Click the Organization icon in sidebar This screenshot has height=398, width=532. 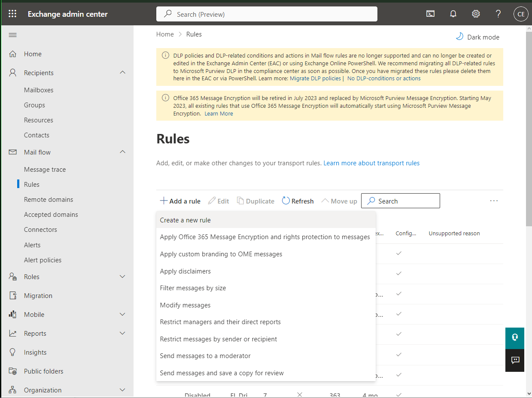pos(13,390)
